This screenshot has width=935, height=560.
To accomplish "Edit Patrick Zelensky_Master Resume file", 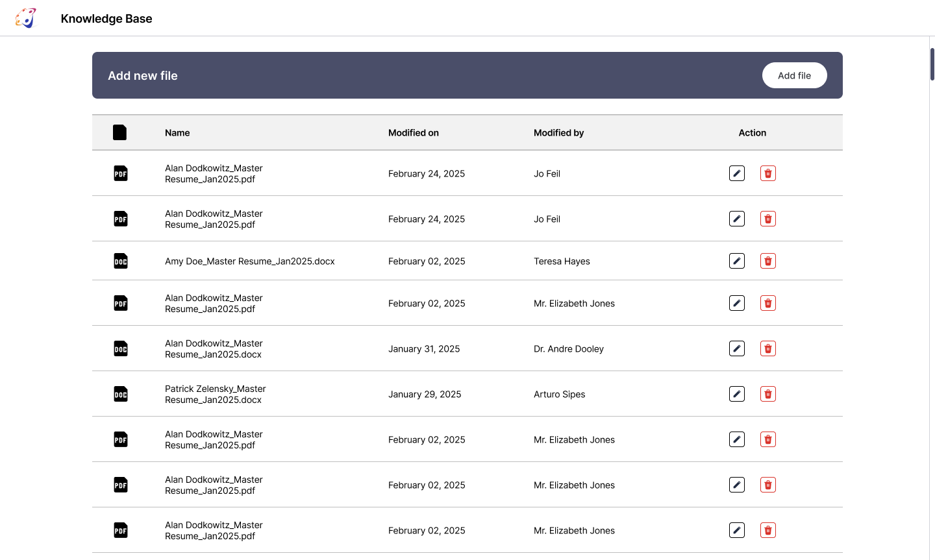I will tap(737, 394).
